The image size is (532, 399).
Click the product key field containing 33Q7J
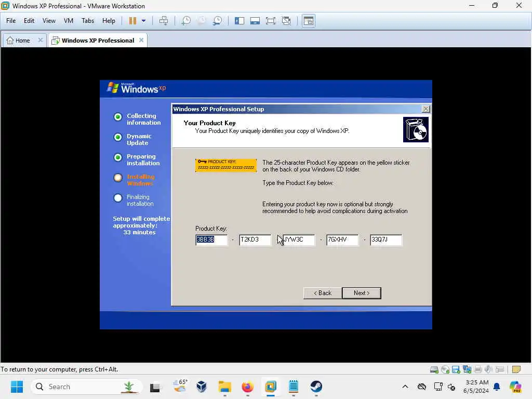tap(386, 240)
